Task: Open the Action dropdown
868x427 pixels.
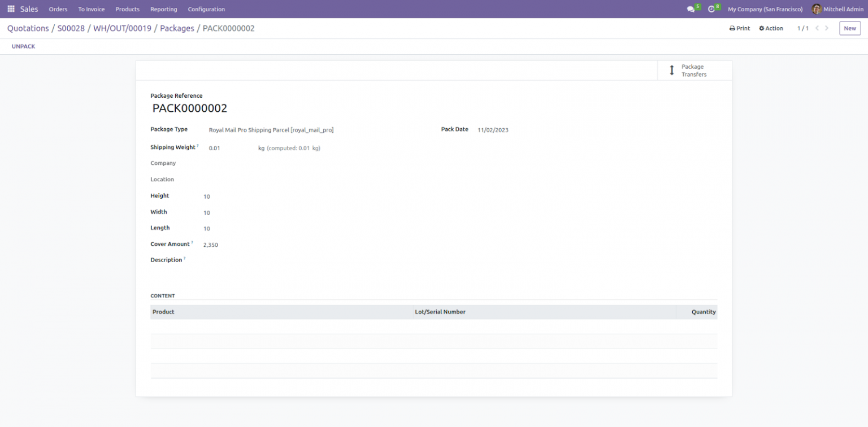Action: point(771,28)
